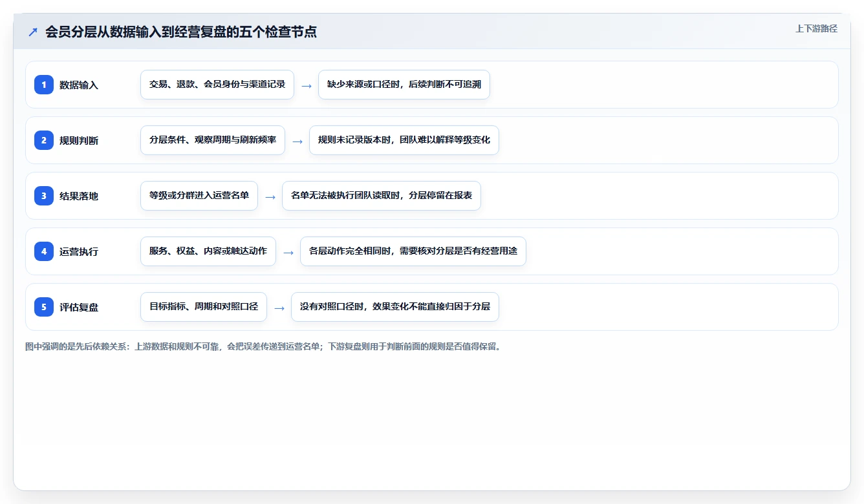Click the 缺少来源或口径时，后续判断不可追溯 box
This screenshot has height=504, width=864.
[404, 85]
